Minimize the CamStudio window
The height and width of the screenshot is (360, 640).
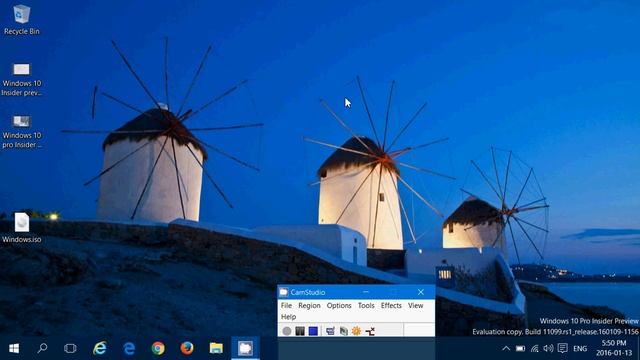point(366,292)
